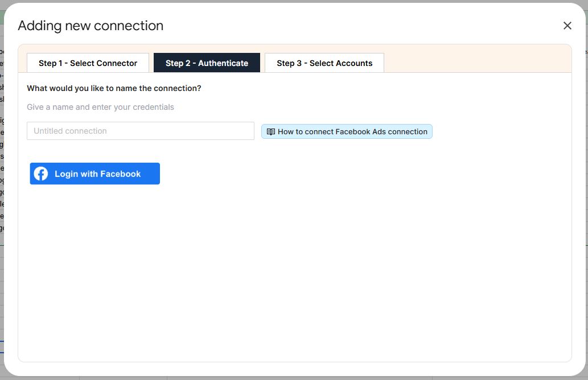Close the Adding new connection dialog
The height and width of the screenshot is (380, 588).
(568, 26)
